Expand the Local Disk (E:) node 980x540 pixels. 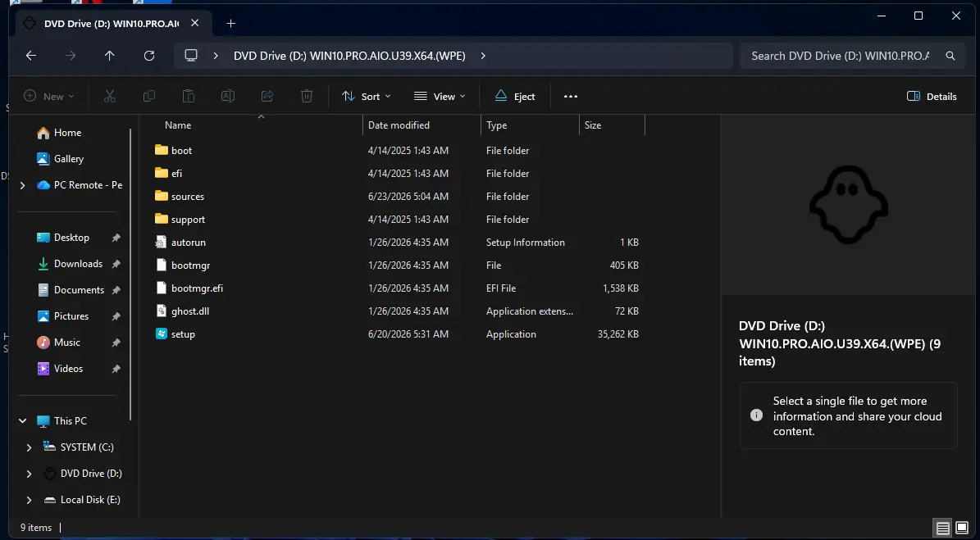29,500
